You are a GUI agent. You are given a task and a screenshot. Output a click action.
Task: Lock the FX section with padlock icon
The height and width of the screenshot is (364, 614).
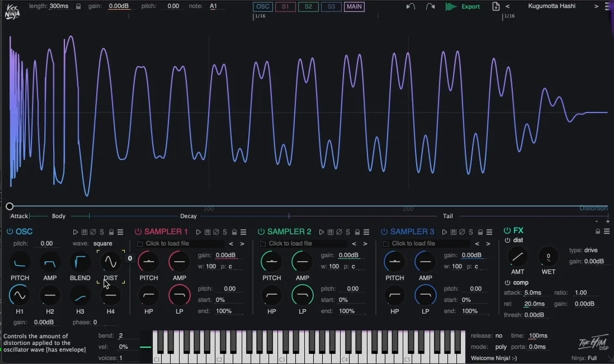[598, 231]
